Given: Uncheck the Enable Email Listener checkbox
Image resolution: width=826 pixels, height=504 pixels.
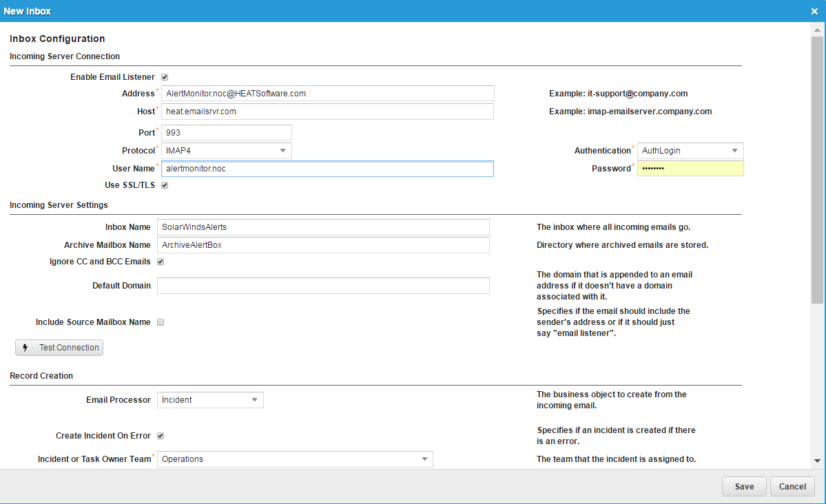Looking at the screenshot, I should tap(165, 77).
